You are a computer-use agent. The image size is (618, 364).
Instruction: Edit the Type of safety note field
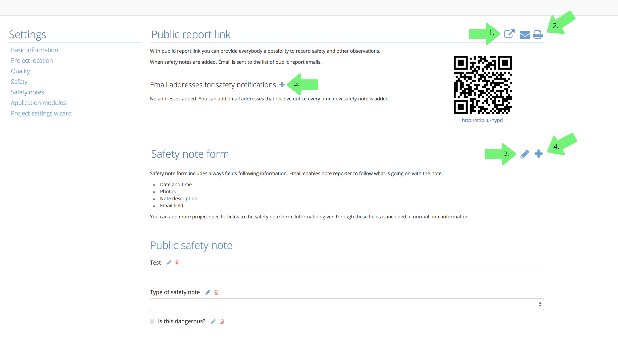tap(208, 292)
